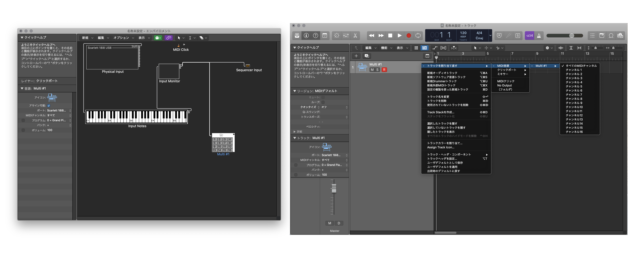Open the Library panel icon
The height and width of the screenshot is (258, 644).
coord(297,36)
